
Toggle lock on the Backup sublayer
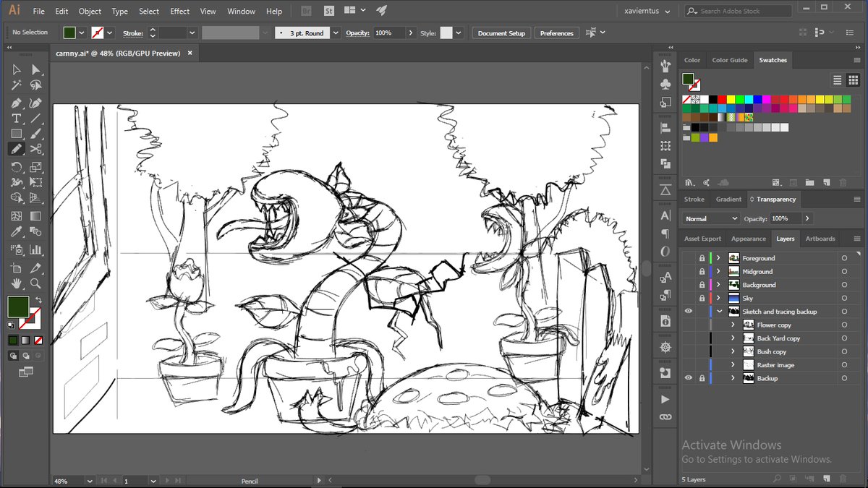click(x=702, y=378)
